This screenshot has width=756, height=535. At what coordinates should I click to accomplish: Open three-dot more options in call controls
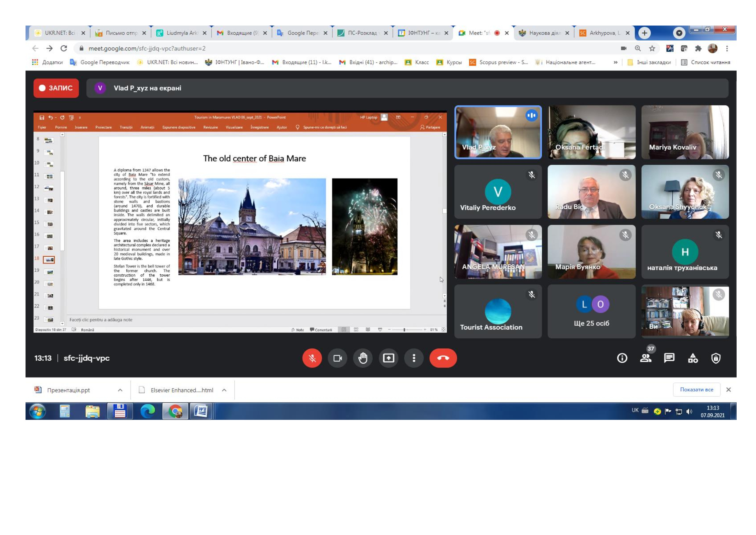[414, 358]
